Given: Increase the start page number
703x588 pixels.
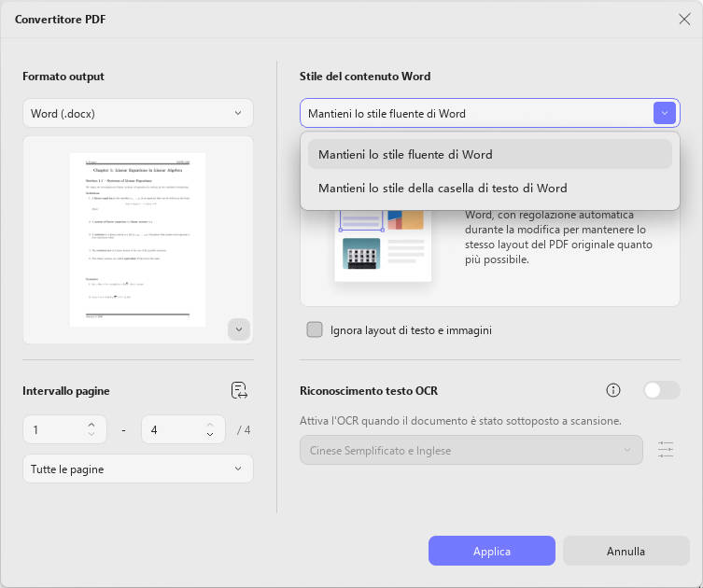Looking at the screenshot, I should pos(91,425).
